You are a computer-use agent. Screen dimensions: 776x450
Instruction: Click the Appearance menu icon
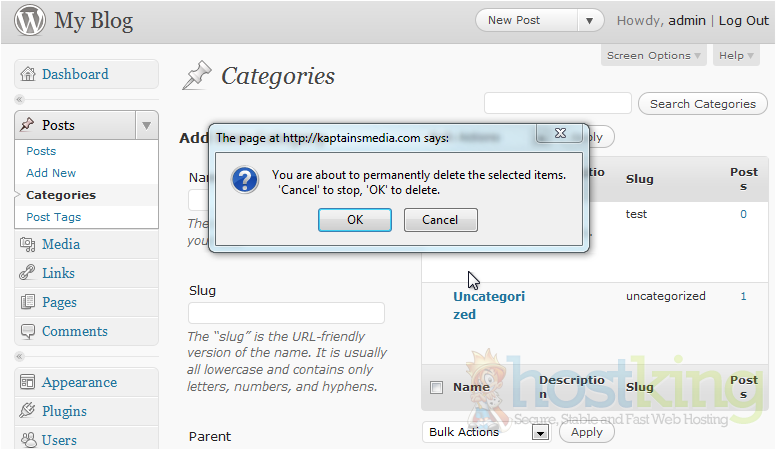pos(27,383)
